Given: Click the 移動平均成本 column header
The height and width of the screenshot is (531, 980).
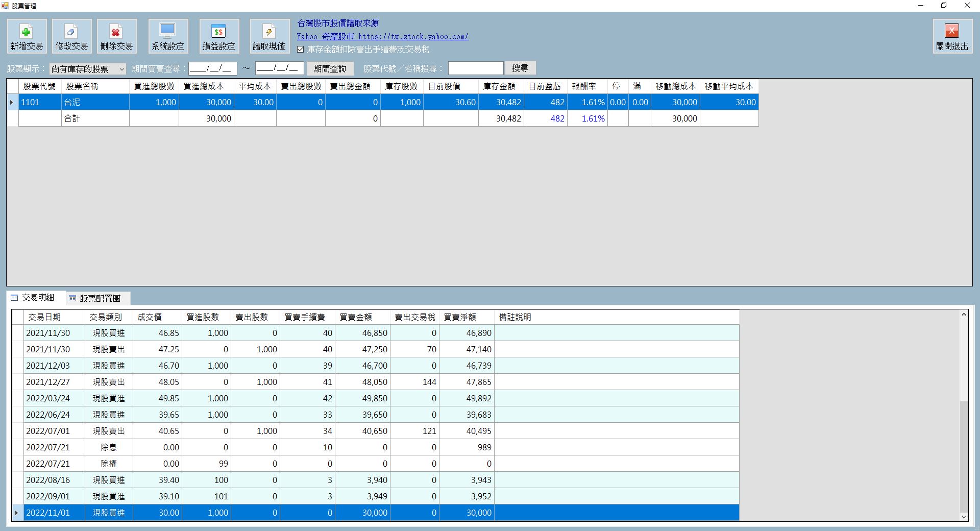Looking at the screenshot, I should pos(729,86).
